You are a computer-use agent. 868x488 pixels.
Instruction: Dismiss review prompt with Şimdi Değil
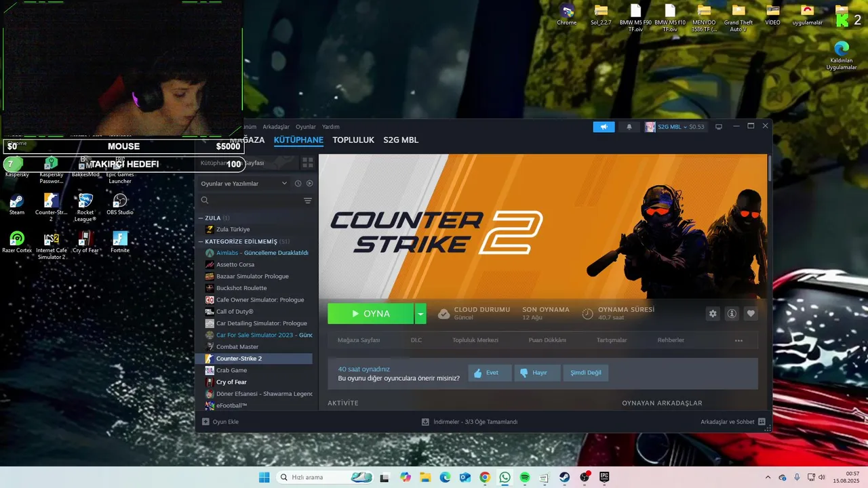pos(586,373)
